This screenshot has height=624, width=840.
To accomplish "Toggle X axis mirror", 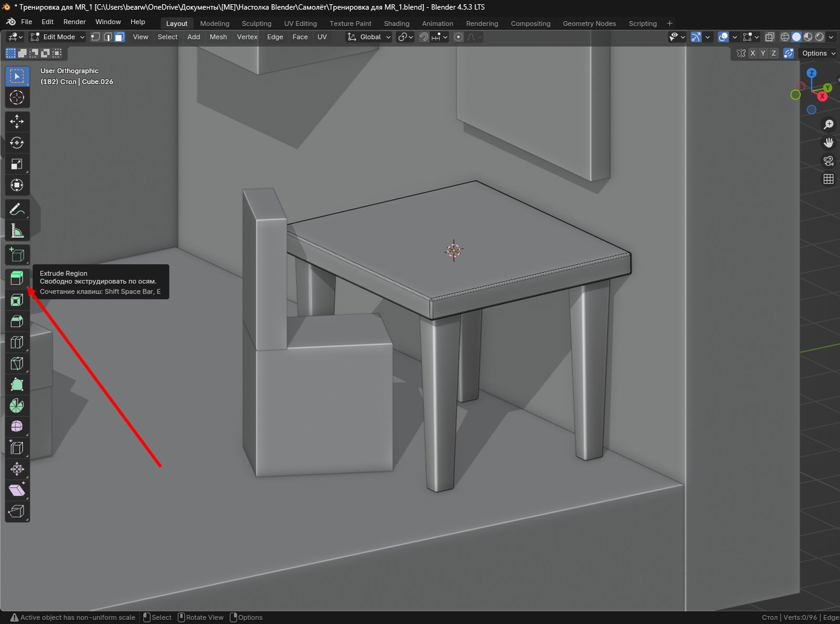I will pyautogui.click(x=753, y=54).
